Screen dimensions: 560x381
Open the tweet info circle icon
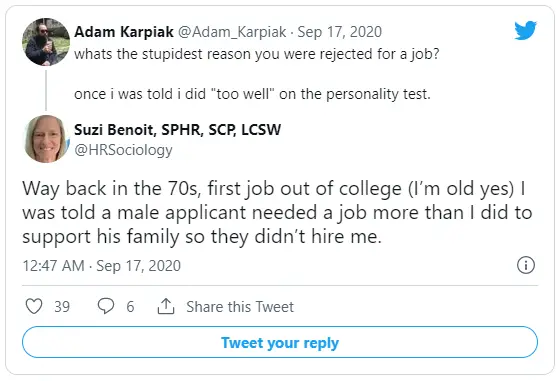(x=526, y=265)
